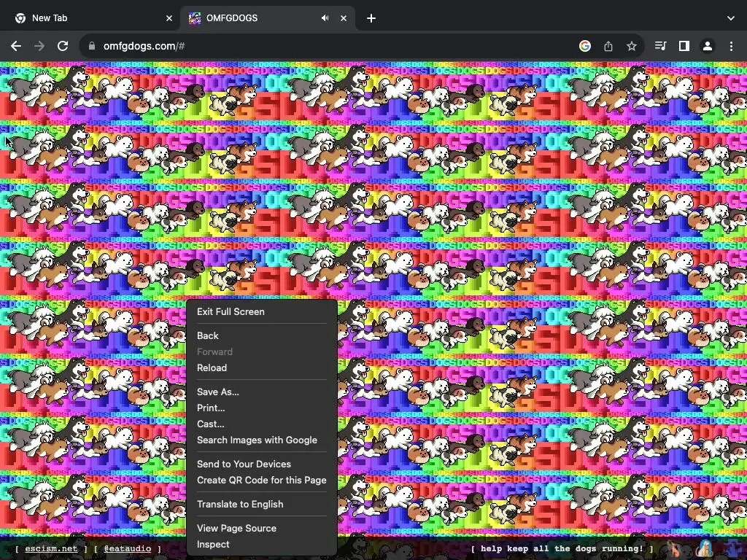Close the New Tab tab
The image size is (747, 560).
click(169, 18)
